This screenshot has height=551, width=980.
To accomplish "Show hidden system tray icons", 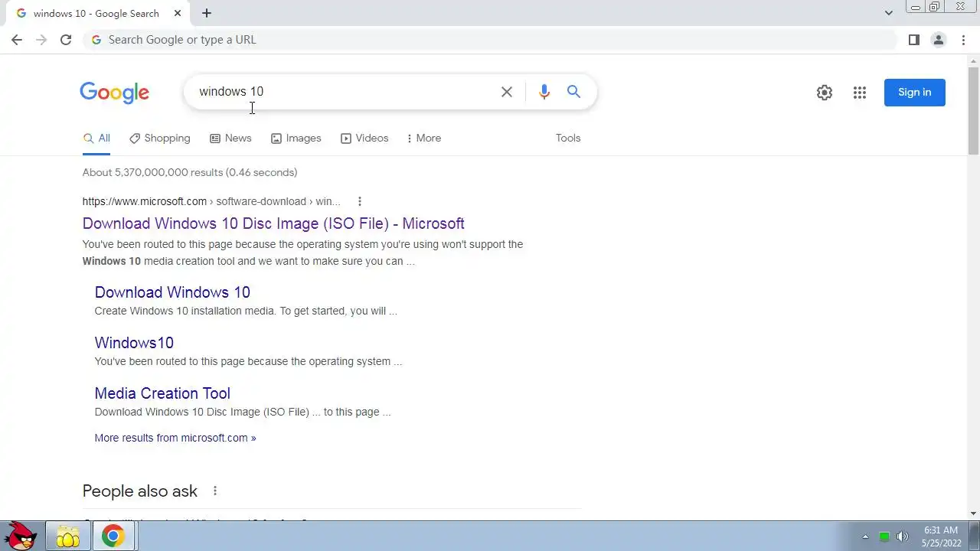I will pyautogui.click(x=865, y=536).
